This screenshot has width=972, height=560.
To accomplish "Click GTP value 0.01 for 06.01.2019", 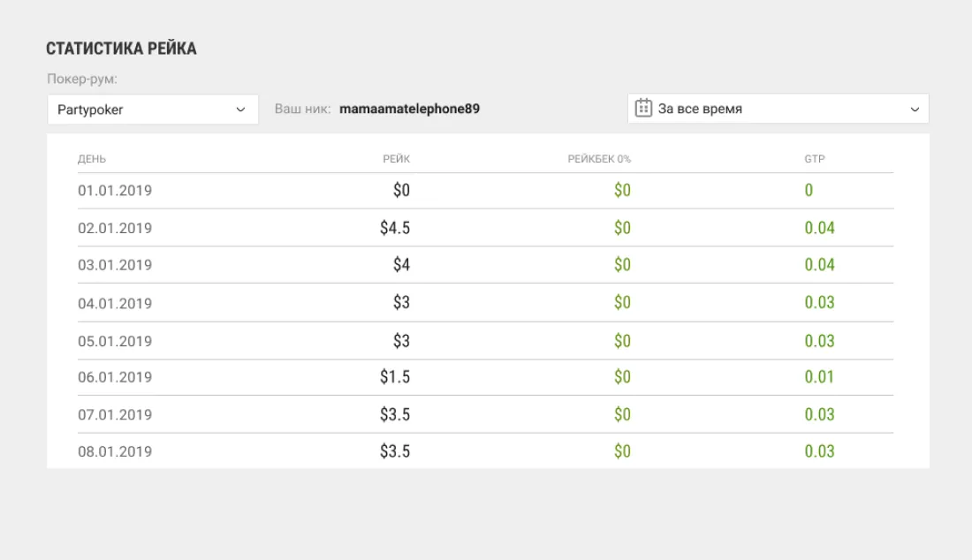I will (x=819, y=376).
